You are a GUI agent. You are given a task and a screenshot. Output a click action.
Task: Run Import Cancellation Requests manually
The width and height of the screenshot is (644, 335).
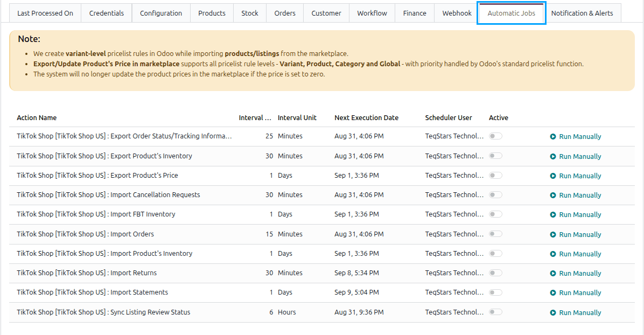pyautogui.click(x=576, y=196)
